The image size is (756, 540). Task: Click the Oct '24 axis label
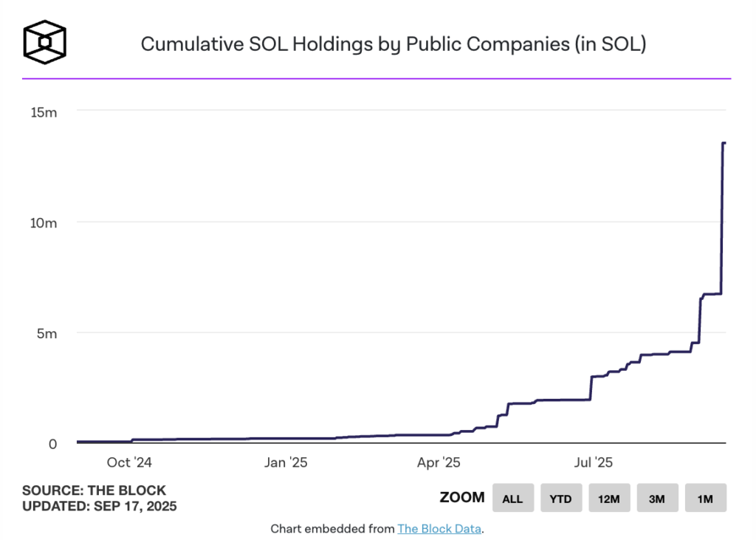click(x=129, y=462)
